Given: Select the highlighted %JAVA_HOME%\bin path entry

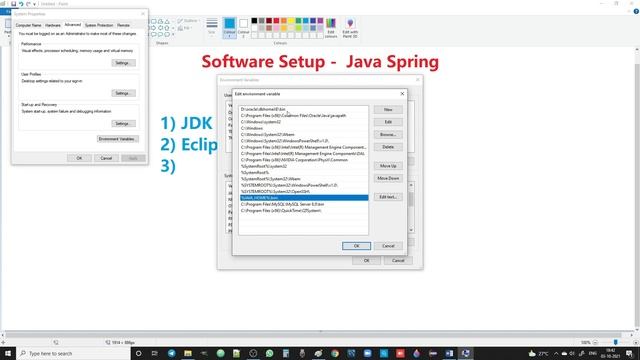Looking at the screenshot, I should pyautogui.click(x=304, y=198).
